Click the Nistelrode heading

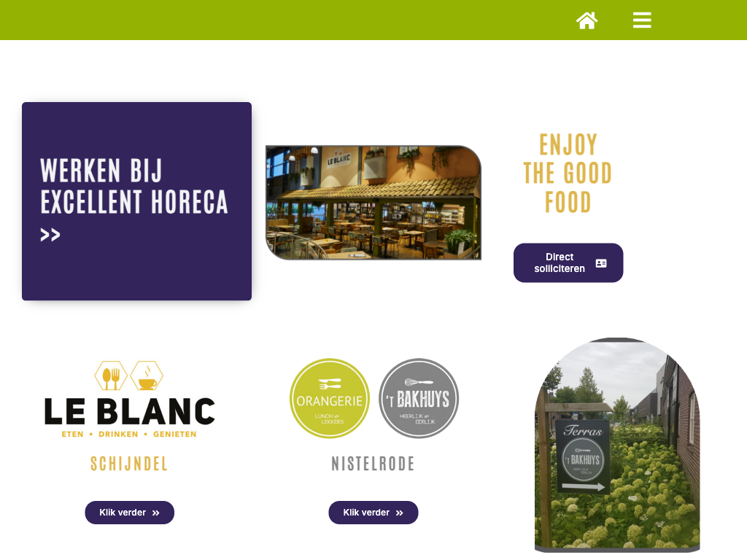[373, 464]
